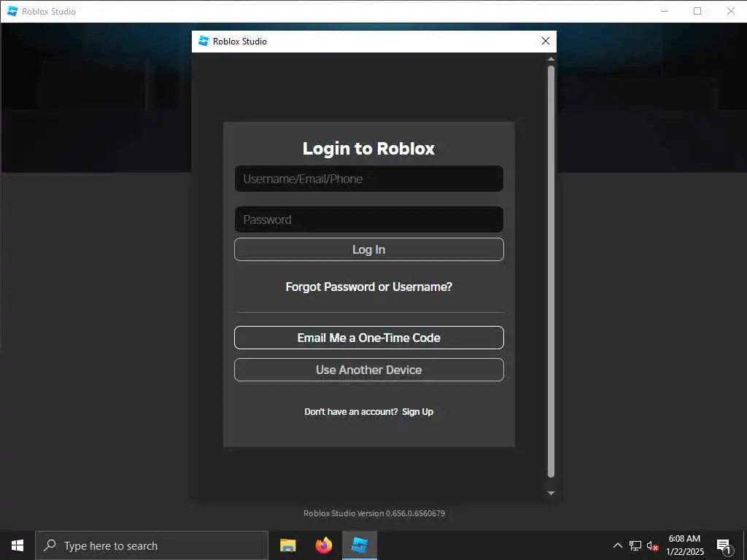Open the Windows Start menu

(x=18, y=545)
